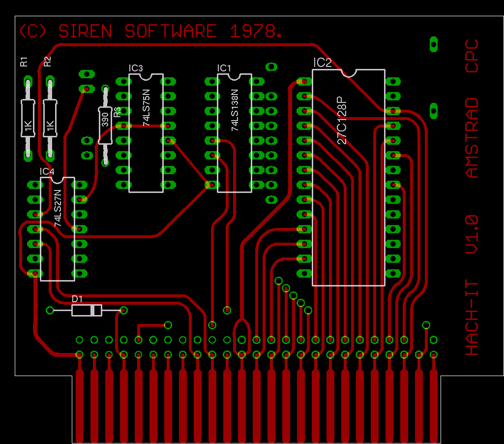Select the IC3 reference label
The image size is (504, 444).
click(135, 68)
